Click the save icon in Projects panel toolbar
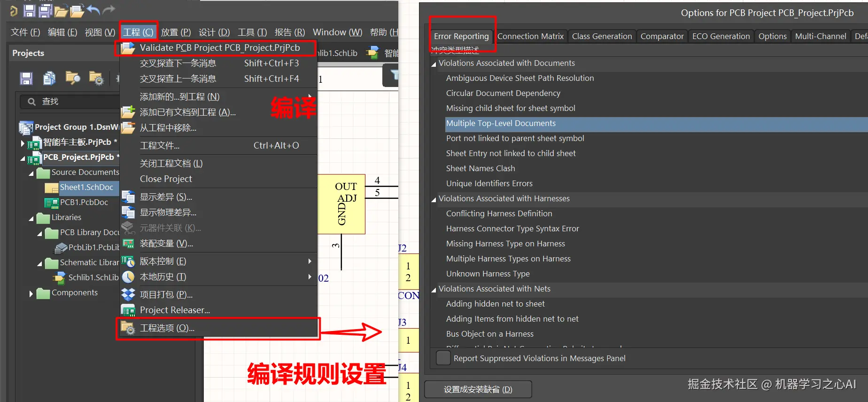This screenshot has width=868, height=402. click(x=26, y=79)
